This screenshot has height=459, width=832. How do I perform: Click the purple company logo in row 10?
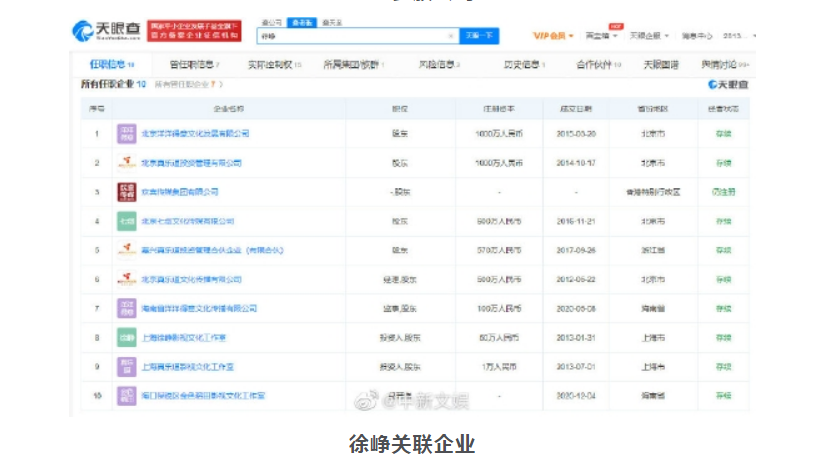click(126, 396)
